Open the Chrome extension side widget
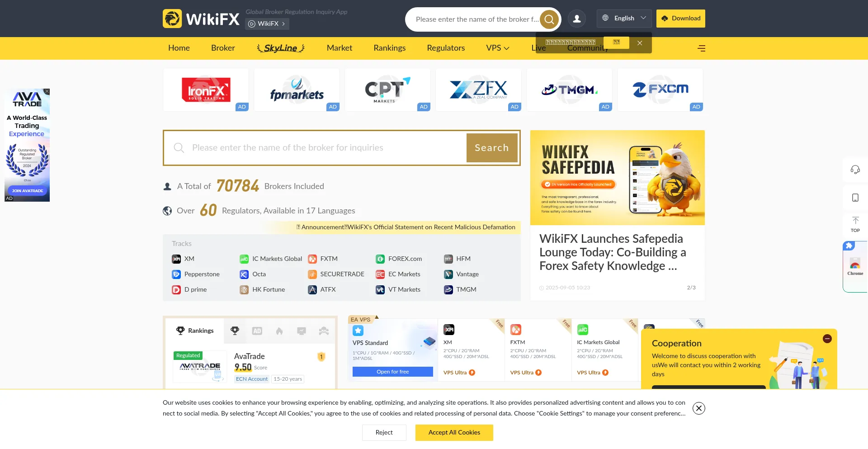 tap(855, 267)
